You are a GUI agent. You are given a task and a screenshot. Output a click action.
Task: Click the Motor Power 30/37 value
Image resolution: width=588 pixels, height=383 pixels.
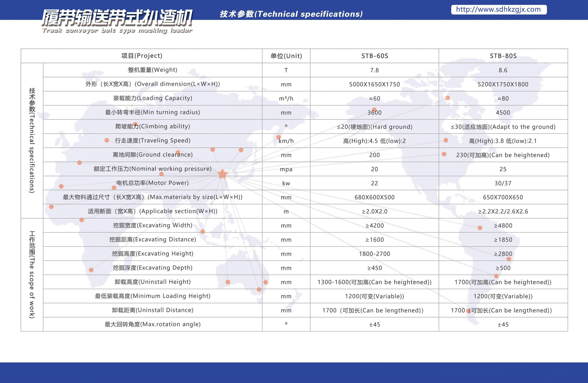point(503,183)
